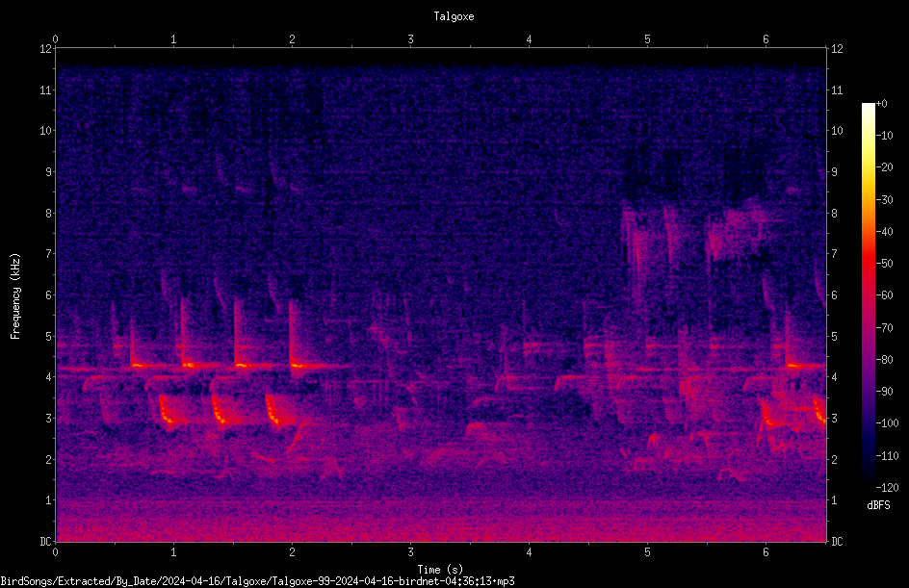Click the Time (s) axis label
909x588 pixels.
(x=440, y=570)
